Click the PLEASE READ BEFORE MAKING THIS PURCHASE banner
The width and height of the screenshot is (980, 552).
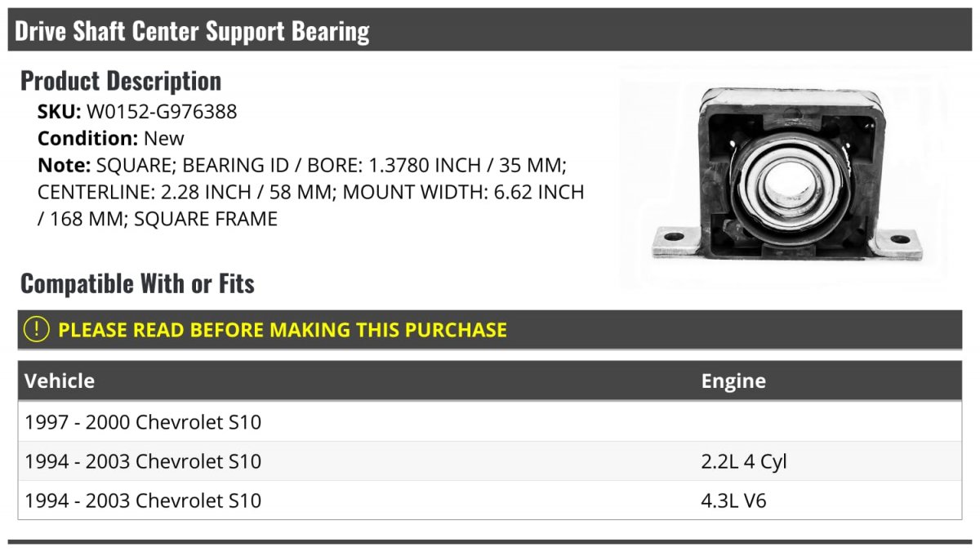coord(490,330)
